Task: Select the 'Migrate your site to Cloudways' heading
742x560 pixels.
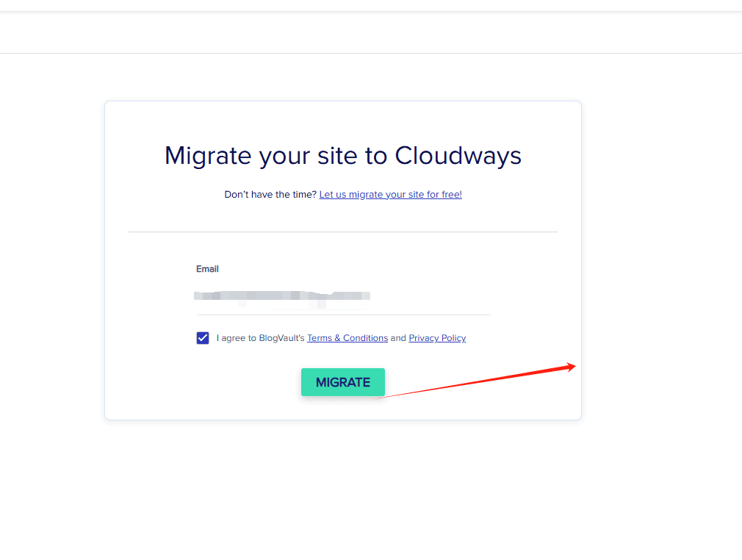Action: [x=343, y=156]
